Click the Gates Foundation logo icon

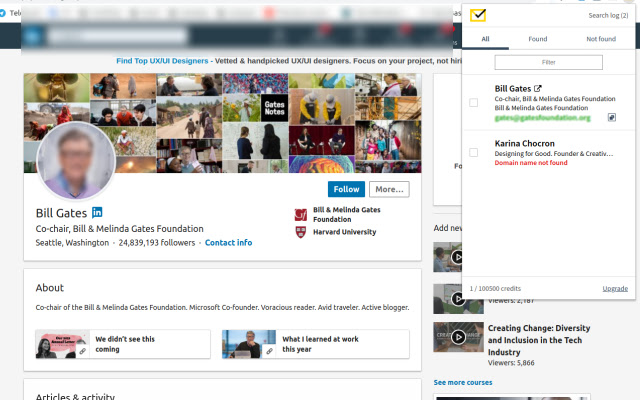(x=301, y=214)
